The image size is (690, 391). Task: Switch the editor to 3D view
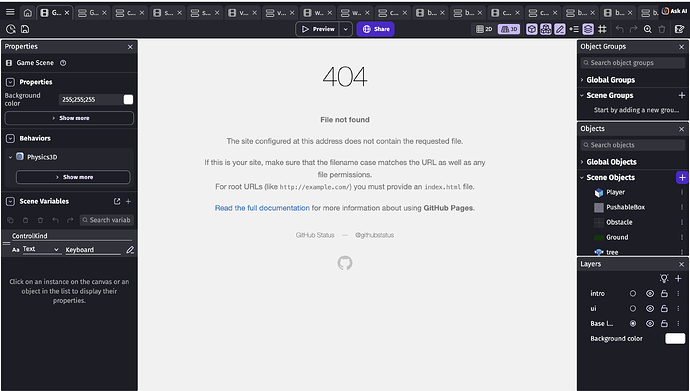click(x=509, y=29)
